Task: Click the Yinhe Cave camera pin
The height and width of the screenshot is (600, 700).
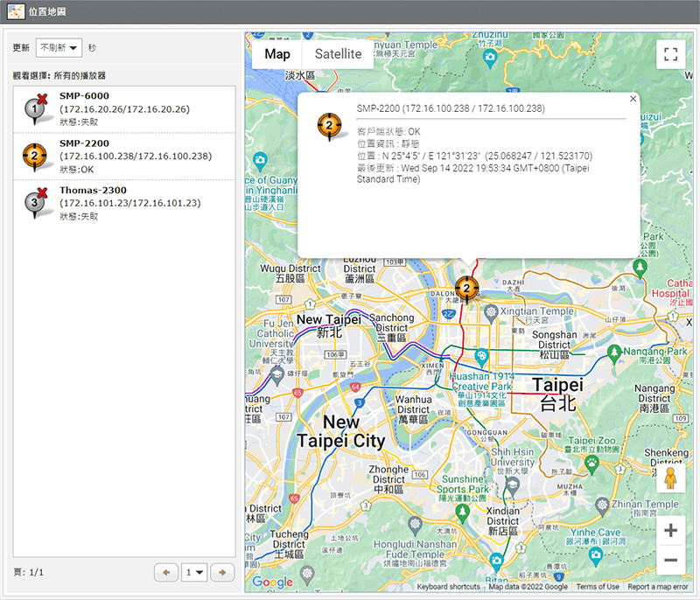Action: (x=596, y=555)
